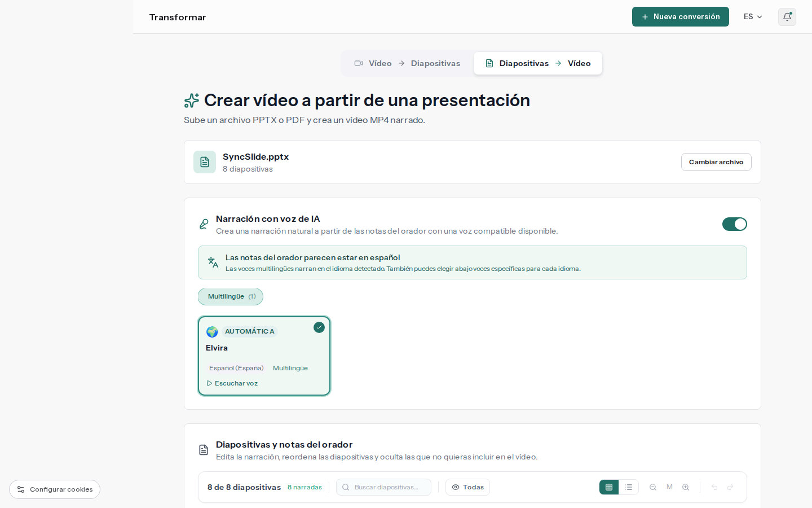This screenshot has height=508, width=812.
Task: Toggle the Todas visibility filter
Action: point(467,487)
